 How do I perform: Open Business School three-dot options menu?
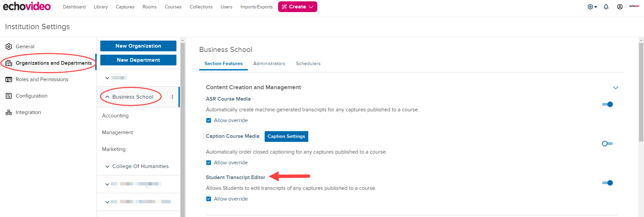[x=172, y=97]
